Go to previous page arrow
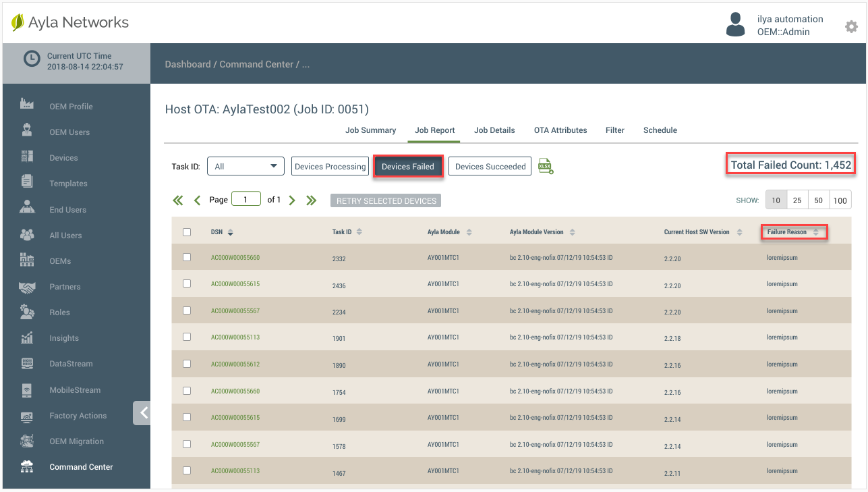The width and height of the screenshot is (868, 492). coord(198,200)
